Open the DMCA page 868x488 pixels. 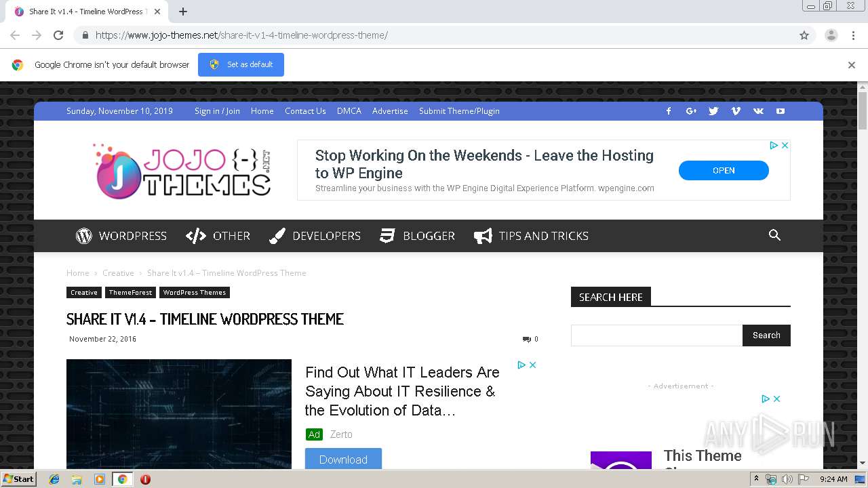(x=349, y=111)
